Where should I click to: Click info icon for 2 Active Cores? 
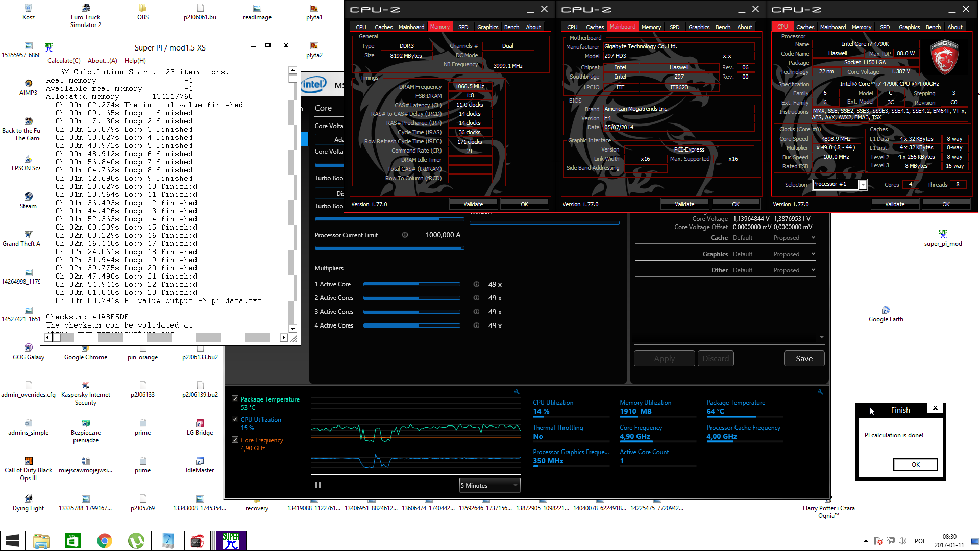coord(476,298)
